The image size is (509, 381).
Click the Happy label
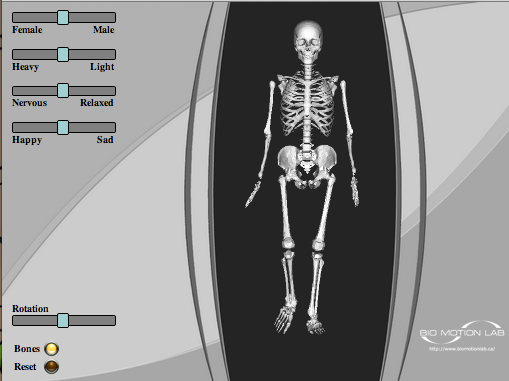click(x=27, y=140)
